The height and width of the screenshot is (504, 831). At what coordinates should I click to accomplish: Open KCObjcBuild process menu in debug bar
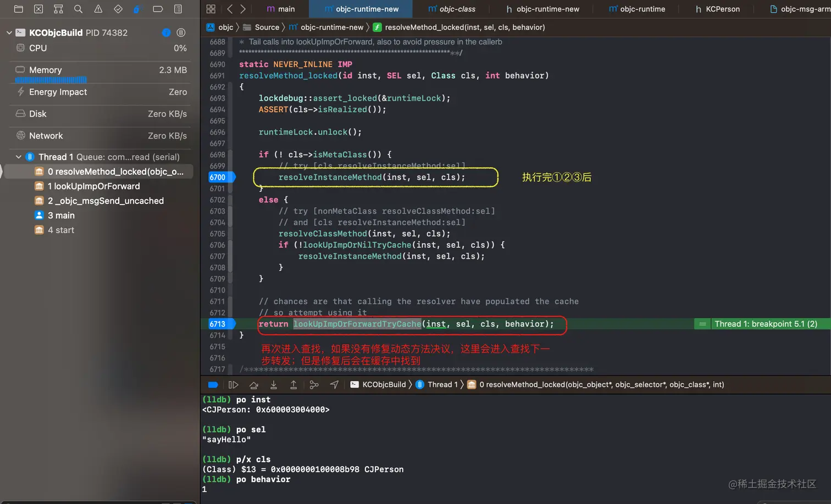pyautogui.click(x=378, y=385)
